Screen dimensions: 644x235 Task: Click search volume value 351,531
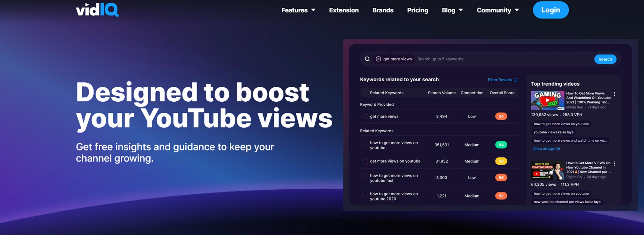click(x=441, y=145)
